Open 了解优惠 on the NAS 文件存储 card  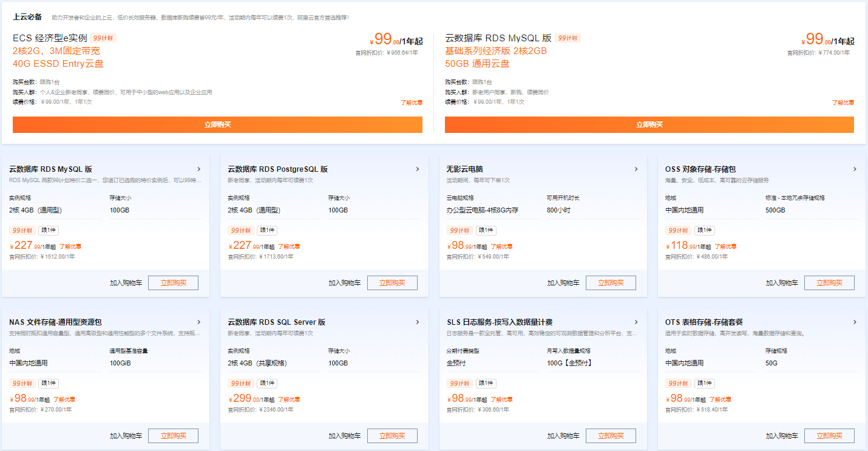pos(64,399)
